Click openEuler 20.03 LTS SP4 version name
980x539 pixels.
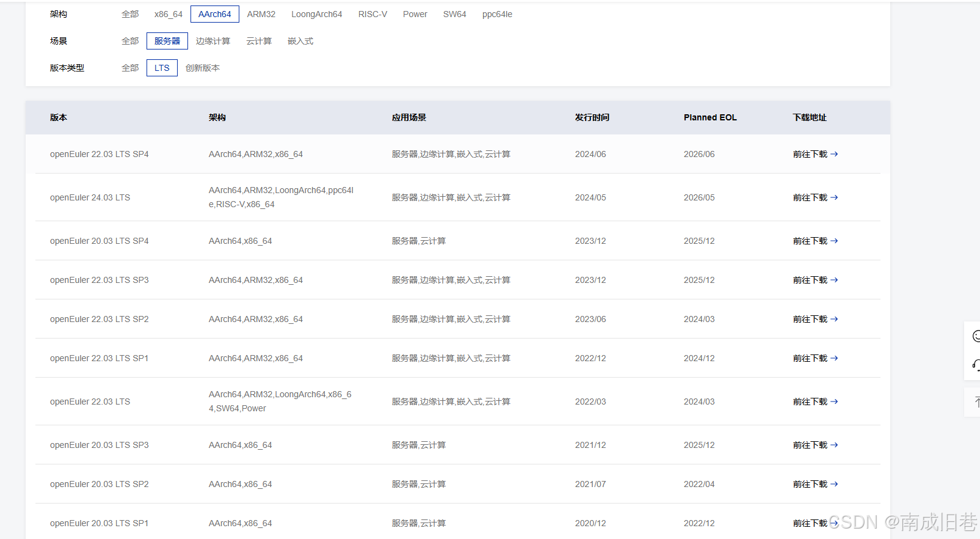pyautogui.click(x=100, y=241)
